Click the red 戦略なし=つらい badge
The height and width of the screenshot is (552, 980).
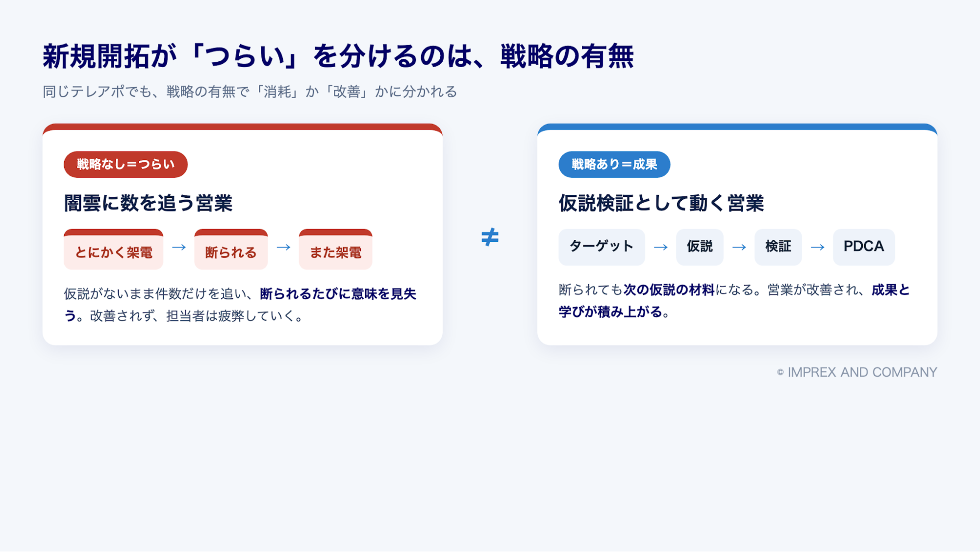point(126,164)
